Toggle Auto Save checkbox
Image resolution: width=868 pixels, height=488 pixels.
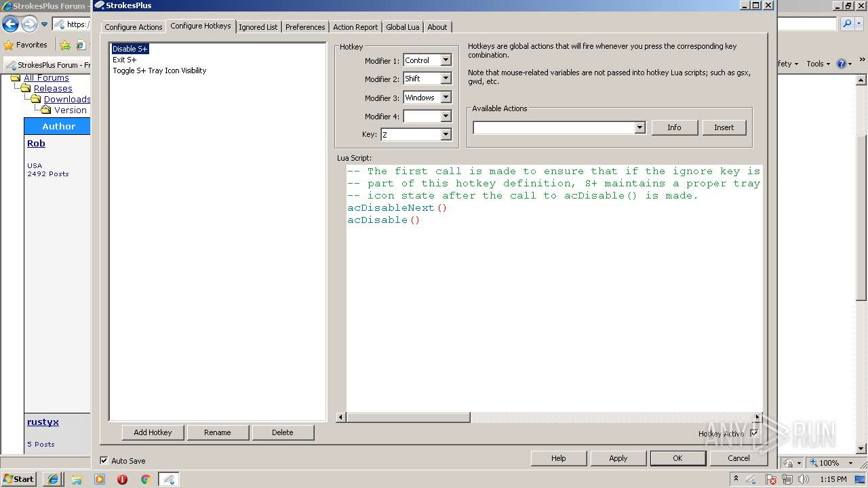104,460
